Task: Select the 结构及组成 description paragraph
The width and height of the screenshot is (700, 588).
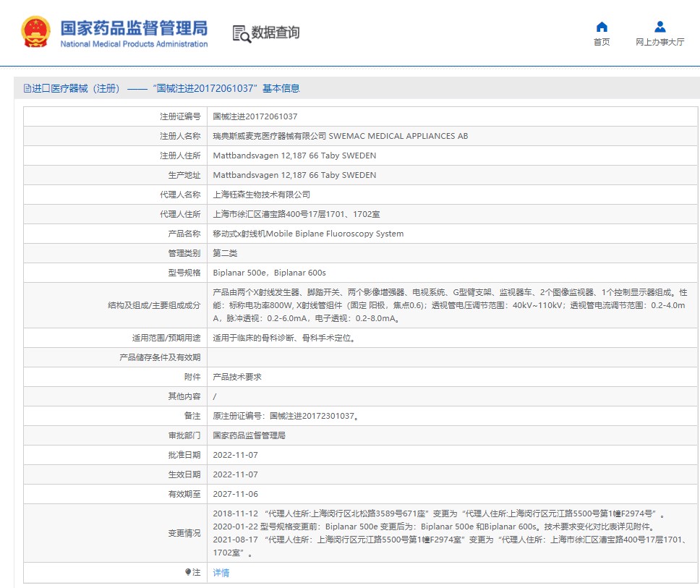Action: [450, 305]
